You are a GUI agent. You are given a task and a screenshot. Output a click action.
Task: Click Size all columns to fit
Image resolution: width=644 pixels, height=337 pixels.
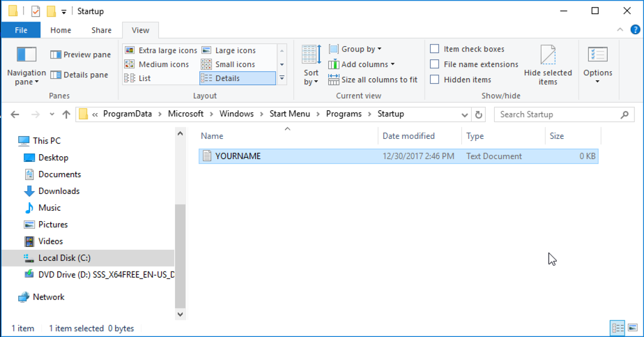[x=373, y=80]
